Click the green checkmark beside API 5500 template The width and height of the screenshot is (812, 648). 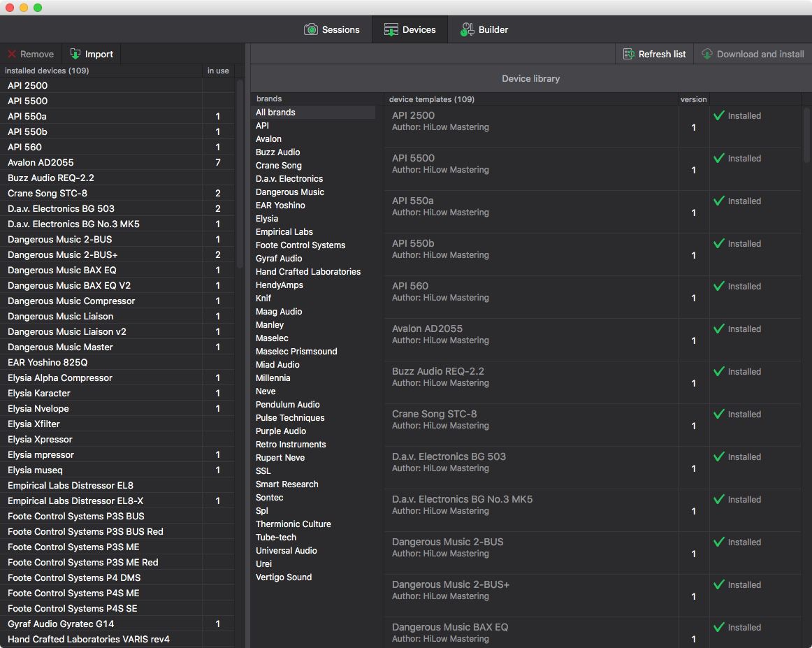(x=719, y=158)
